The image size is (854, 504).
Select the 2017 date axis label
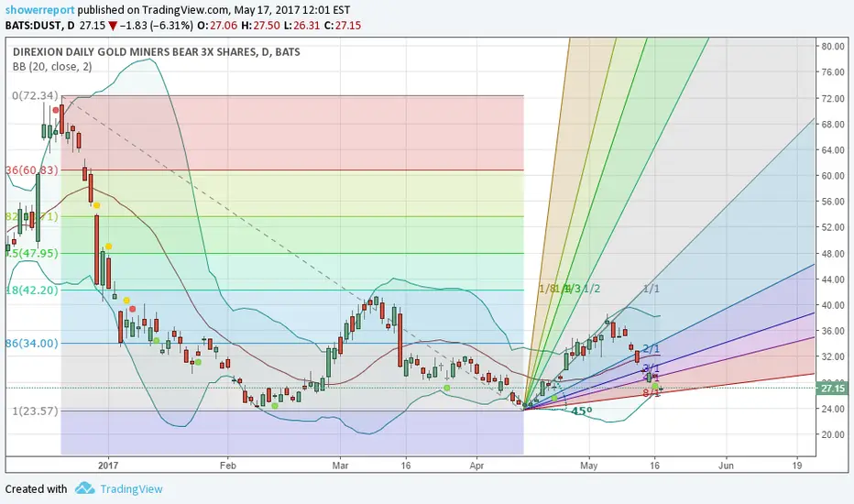[x=108, y=466]
